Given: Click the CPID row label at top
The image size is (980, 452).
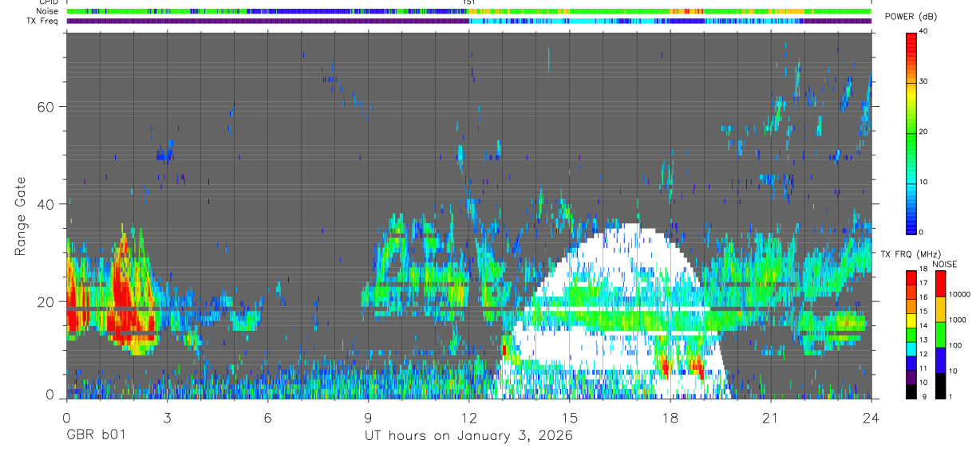Looking at the screenshot, I should coord(47,2).
